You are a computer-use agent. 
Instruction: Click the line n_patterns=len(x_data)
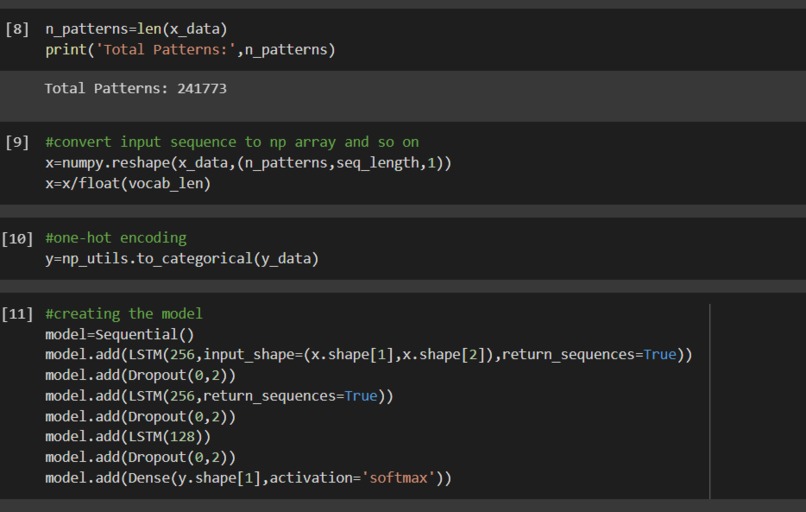coord(136,29)
